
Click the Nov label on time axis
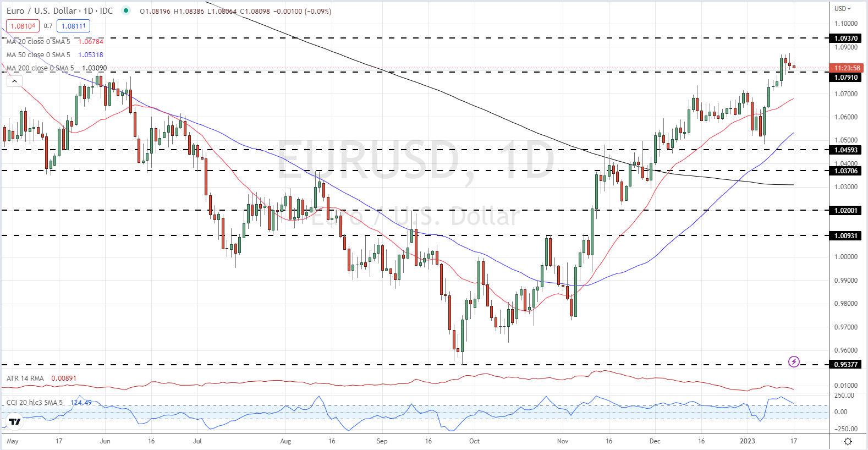563,441
